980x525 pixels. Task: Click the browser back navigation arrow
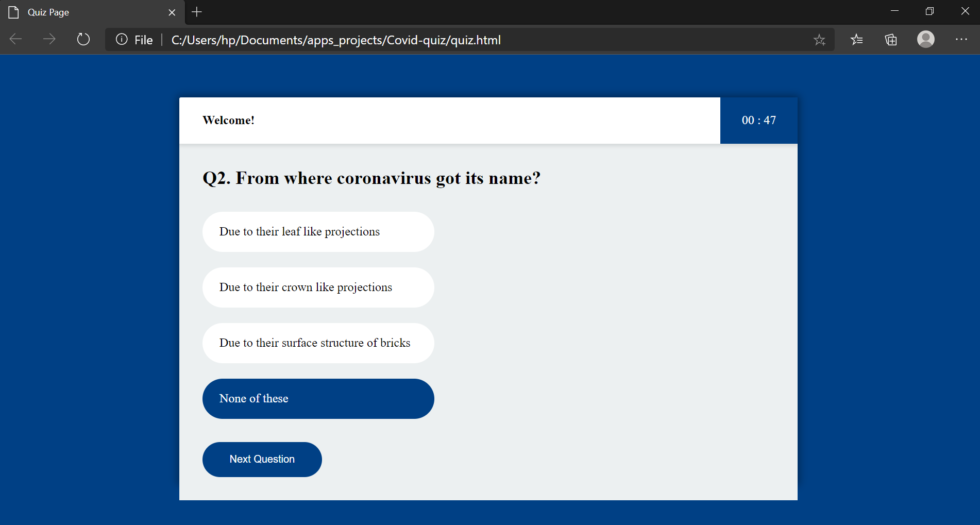(15, 39)
